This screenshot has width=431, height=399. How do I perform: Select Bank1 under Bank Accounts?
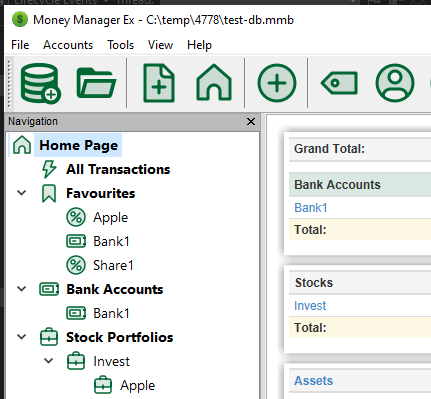tap(111, 313)
